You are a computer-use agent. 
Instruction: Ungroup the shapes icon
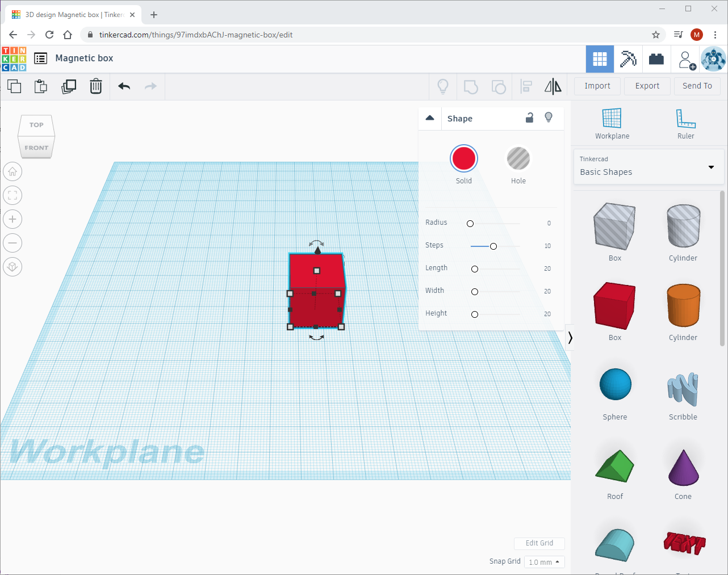coord(499,86)
